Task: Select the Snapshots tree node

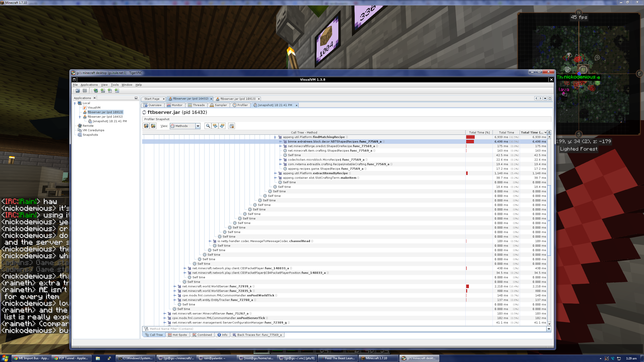Action: pyautogui.click(x=90, y=135)
